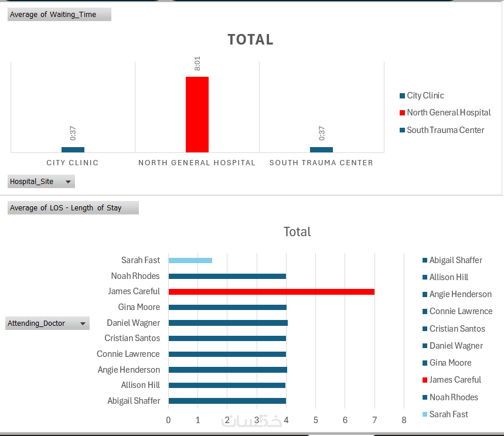Select the South Trauma Center bar

321,149
